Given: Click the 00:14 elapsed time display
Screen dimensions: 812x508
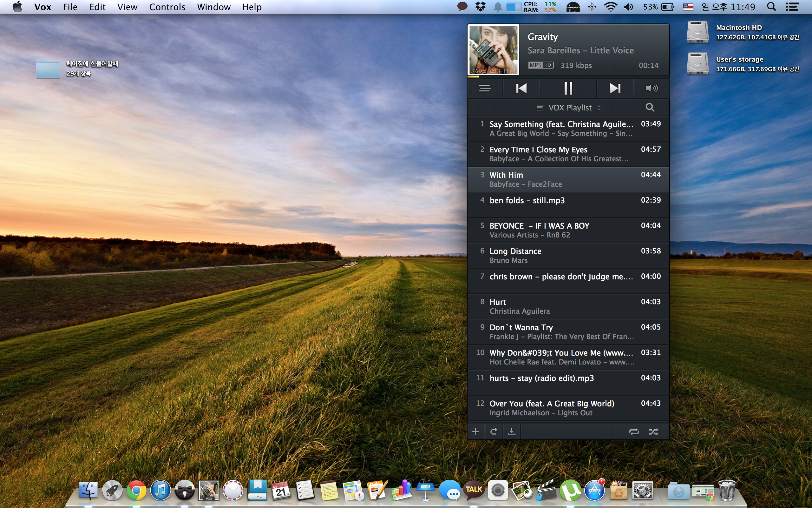Looking at the screenshot, I should tap(648, 65).
